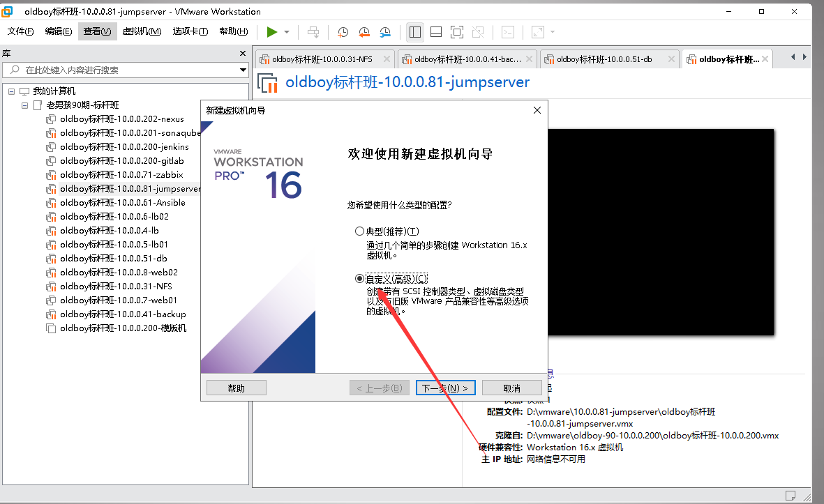The width and height of the screenshot is (824, 504).
Task: Click the 10.0.0.200-模版机 VM icon
Action: click(x=51, y=328)
